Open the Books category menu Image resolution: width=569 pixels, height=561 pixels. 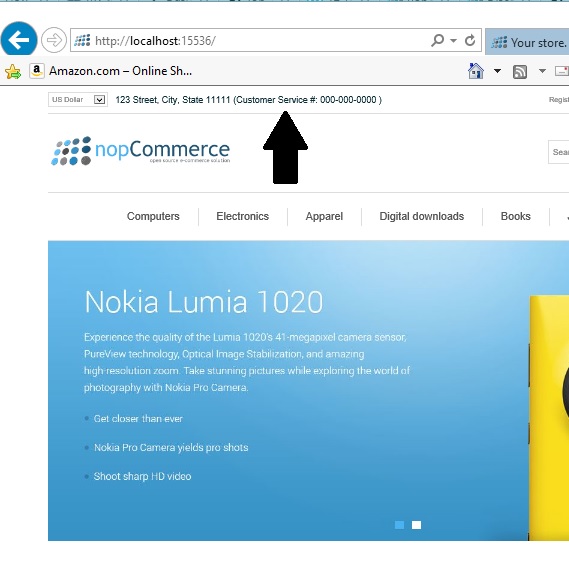[x=515, y=216]
